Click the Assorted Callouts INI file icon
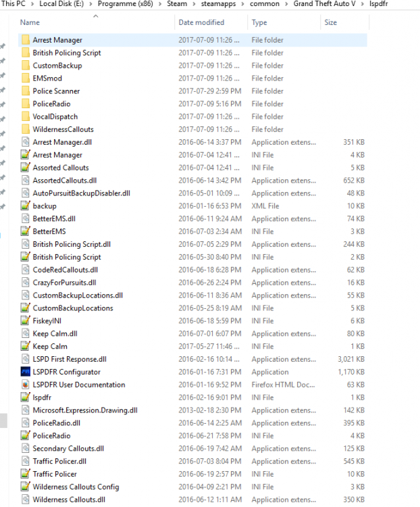 (26, 168)
